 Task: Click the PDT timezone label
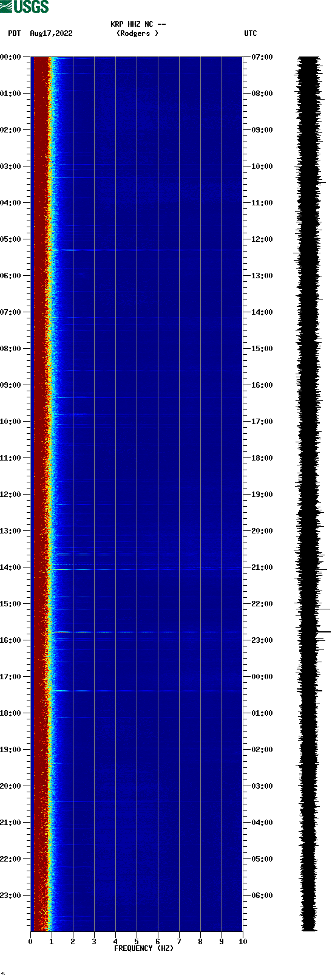click(x=15, y=33)
